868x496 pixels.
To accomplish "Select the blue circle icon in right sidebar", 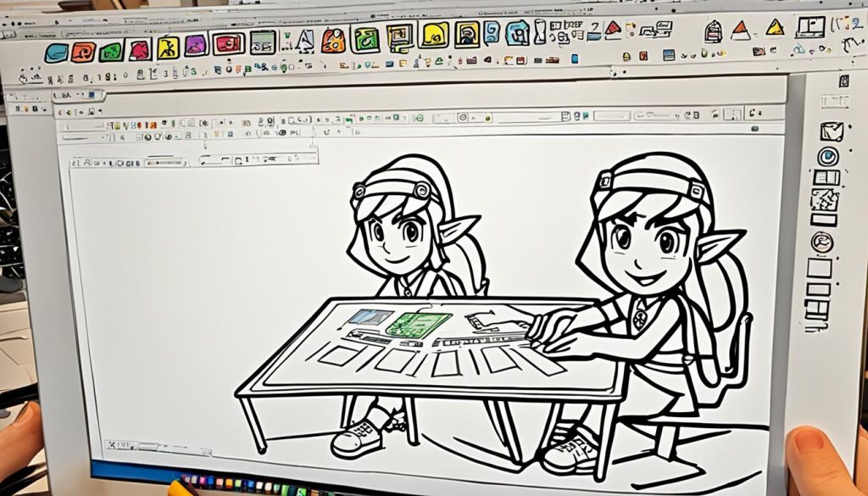I will tap(828, 157).
